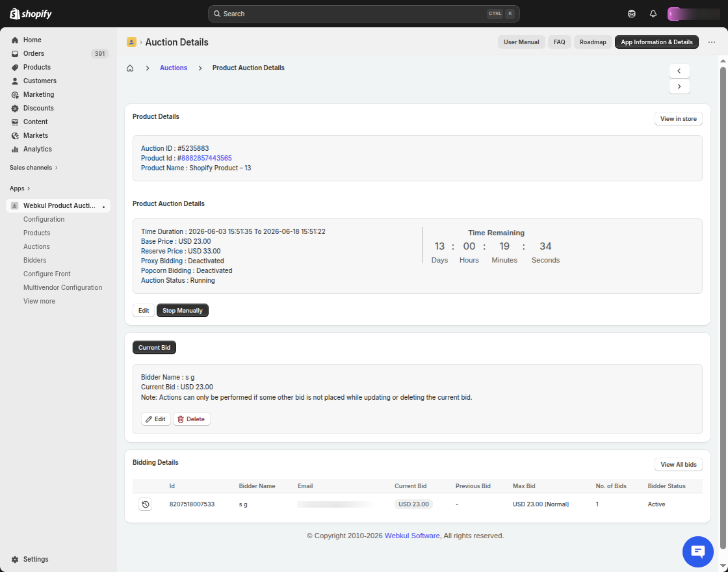This screenshot has height=572, width=728.
Task: Click USD 23.00 [Normal] max bid cell
Action: click(540, 504)
